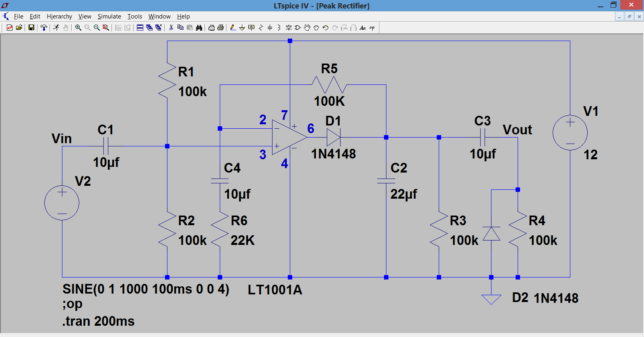
Task: Place a resistor from toolbar
Action: [x=261, y=27]
